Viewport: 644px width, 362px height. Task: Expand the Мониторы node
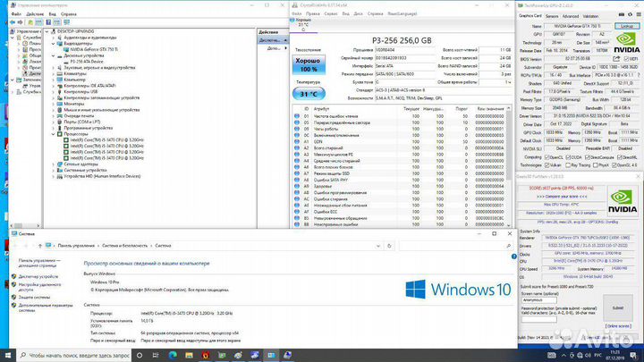click(x=54, y=104)
